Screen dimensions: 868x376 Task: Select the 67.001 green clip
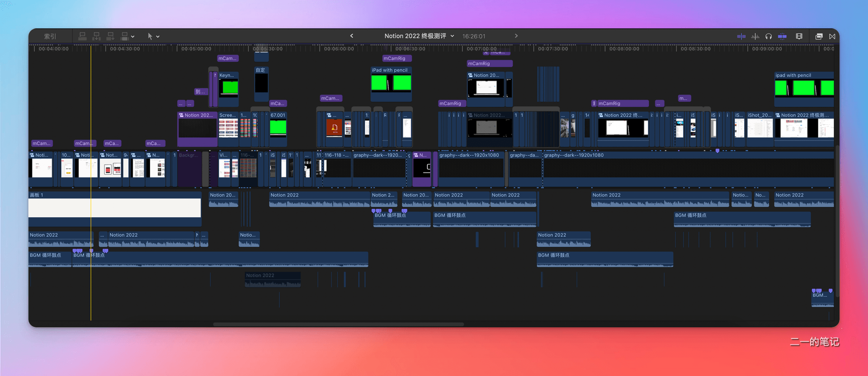point(278,129)
